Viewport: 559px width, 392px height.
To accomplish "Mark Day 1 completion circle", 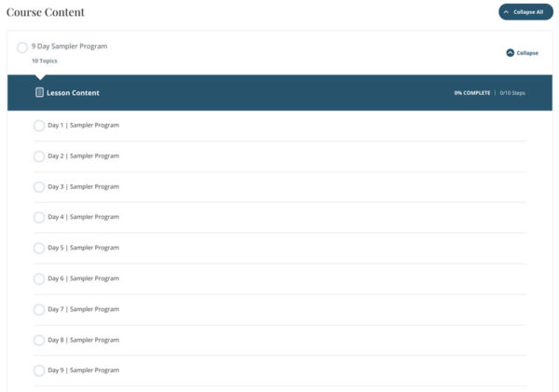I will tap(39, 126).
